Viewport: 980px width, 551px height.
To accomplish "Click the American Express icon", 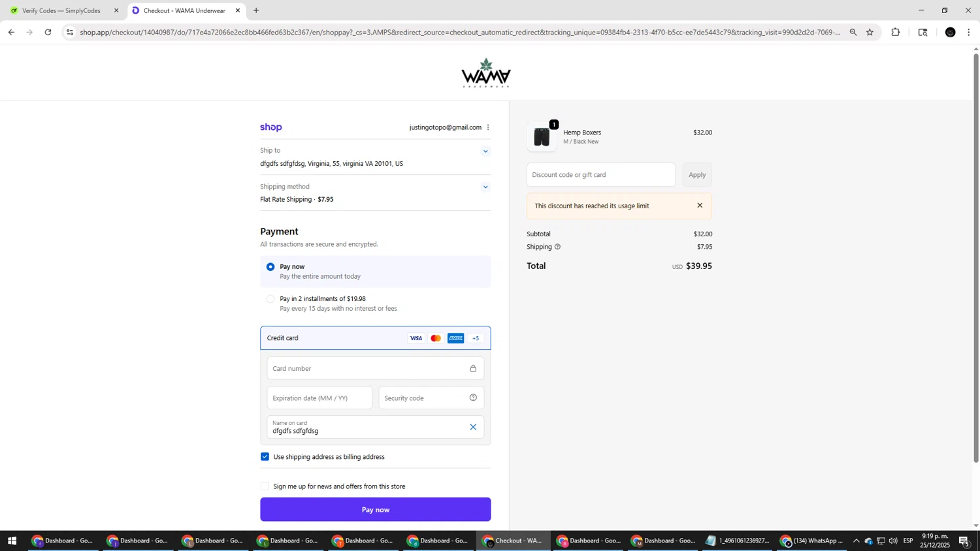I will [x=456, y=338].
